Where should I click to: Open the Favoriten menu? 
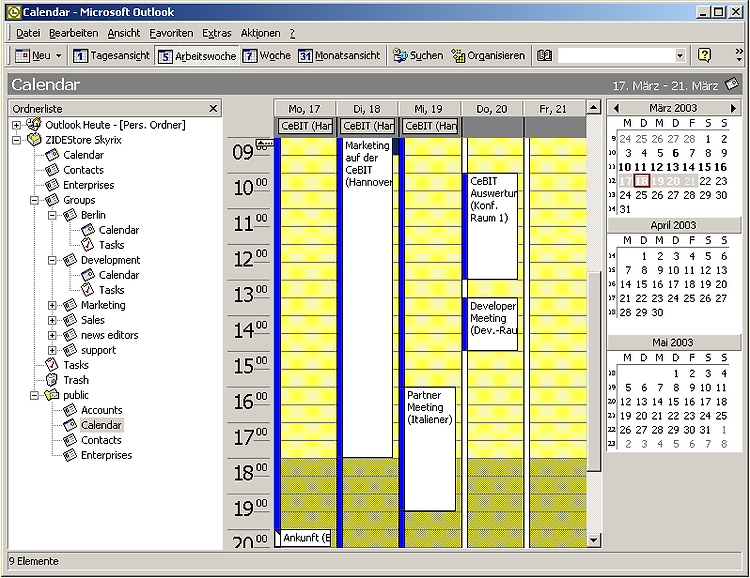click(171, 33)
